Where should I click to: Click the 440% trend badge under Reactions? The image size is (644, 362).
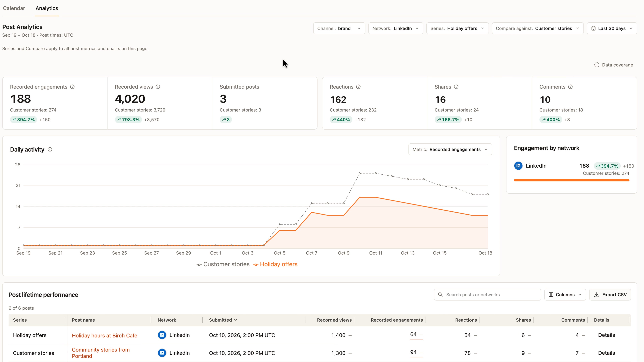coord(341,120)
